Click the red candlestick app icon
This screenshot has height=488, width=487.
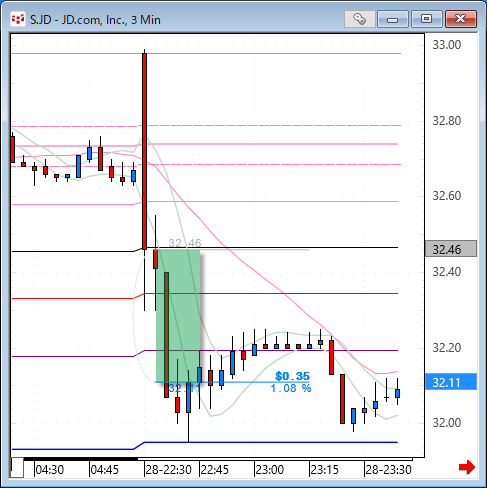(17, 20)
